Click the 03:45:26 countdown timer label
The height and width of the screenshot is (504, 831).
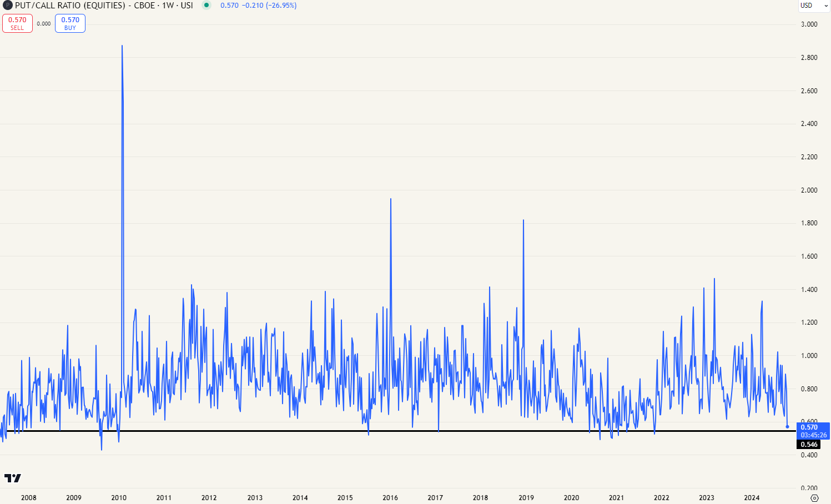click(813, 435)
